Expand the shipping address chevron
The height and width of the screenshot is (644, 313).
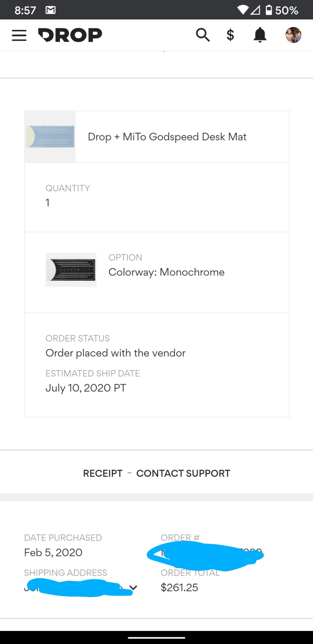133,587
